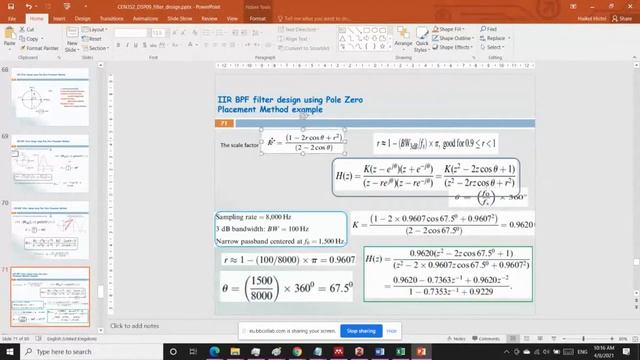The height and width of the screenshot is (360, 640).
Task: Open the Layout dropdown
Action: [95, 29]
